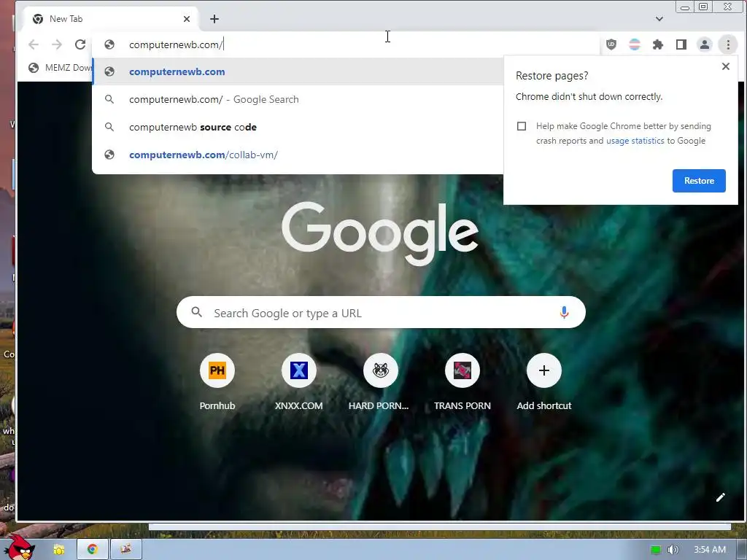
Task: Click the third pinned taskbar app icon
Action: (125, 549)
